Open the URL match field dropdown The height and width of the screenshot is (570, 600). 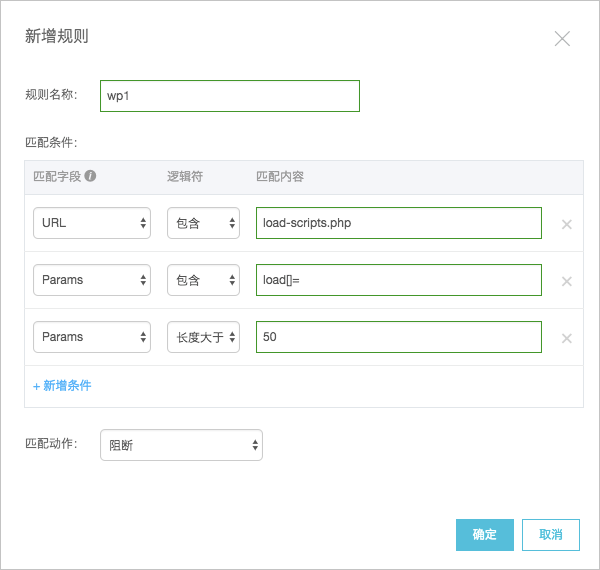click(92, 223)
